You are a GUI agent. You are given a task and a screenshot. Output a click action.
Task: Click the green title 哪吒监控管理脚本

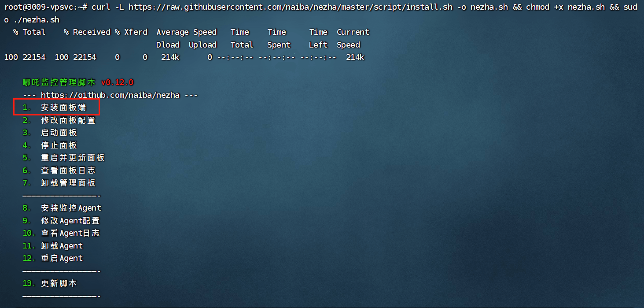coord(59,82)
